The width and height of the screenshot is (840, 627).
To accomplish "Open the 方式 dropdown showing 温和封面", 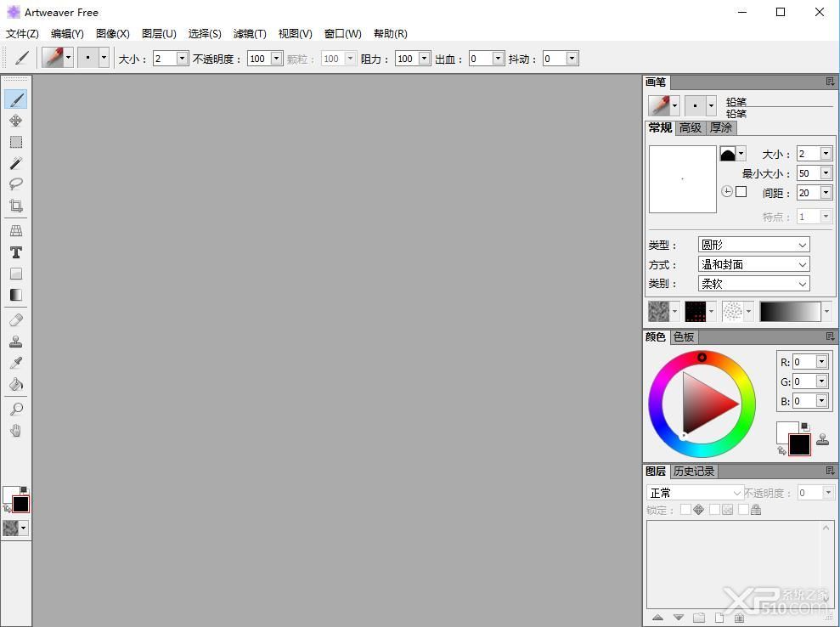I will click(753, 264).
